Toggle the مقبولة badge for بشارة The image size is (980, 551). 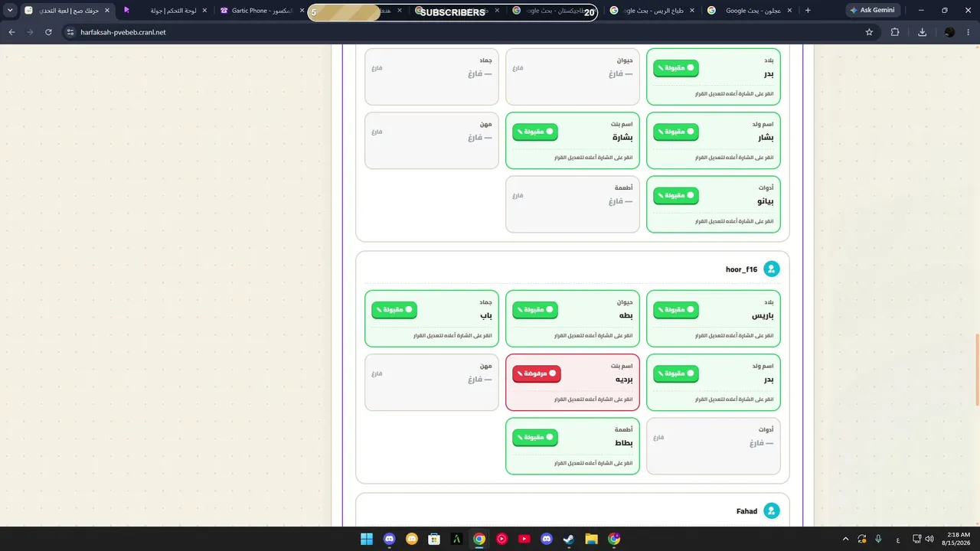pyautogui.click(x=535, y=132)
